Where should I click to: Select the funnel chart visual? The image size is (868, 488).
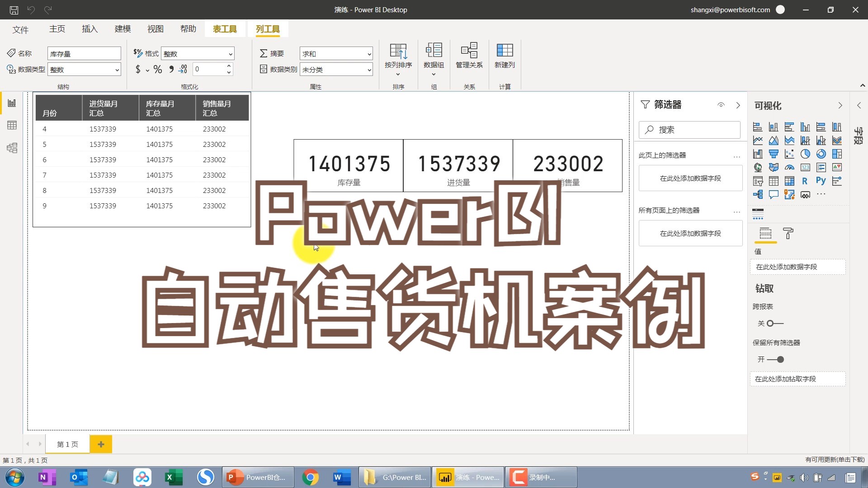[774, 154]
